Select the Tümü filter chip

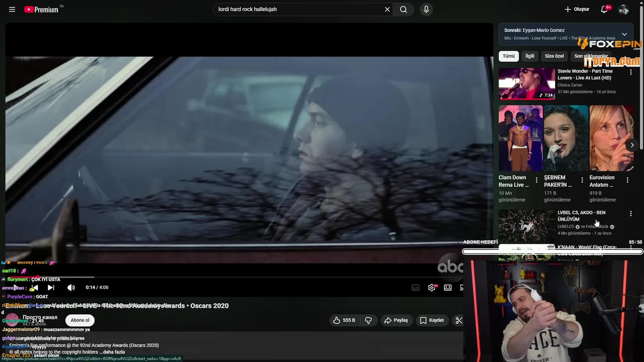click(509, 56)
